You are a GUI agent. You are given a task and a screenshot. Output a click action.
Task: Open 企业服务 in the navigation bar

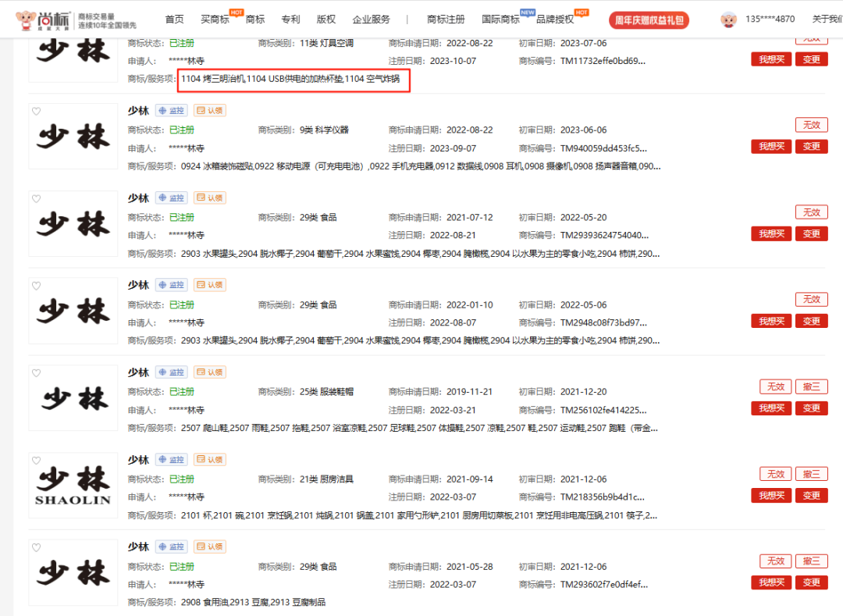coord(371,20)
